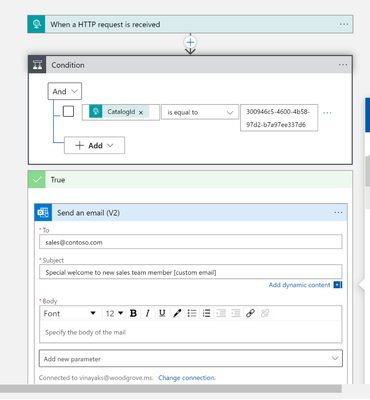Click the CatalogId dynamic content token
Screen dimensions: 370x400
coord(119,112)
